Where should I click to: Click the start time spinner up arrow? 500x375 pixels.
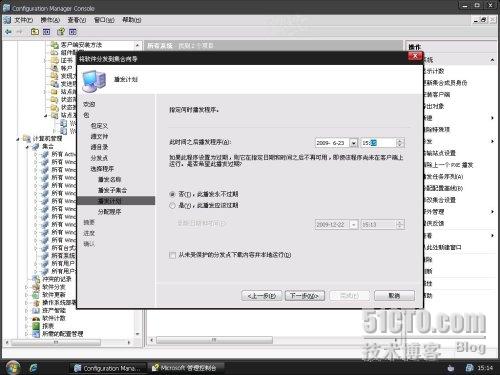(x=400, y=141)
